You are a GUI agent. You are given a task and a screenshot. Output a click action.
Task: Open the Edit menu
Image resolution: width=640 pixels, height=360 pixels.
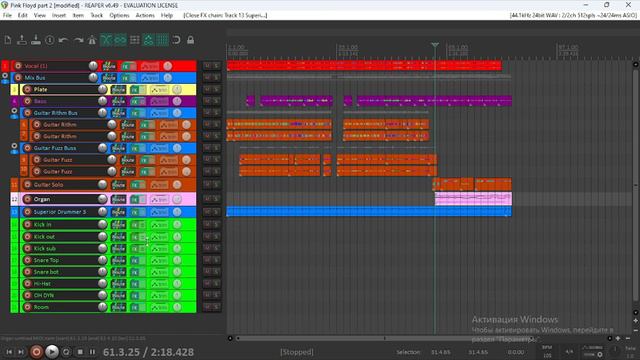coord(22,16)
